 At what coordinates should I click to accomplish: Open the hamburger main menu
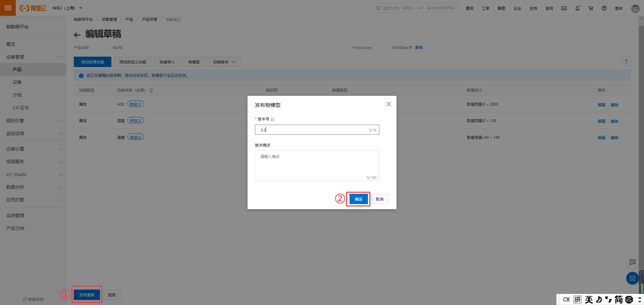[x=8, y=8]
